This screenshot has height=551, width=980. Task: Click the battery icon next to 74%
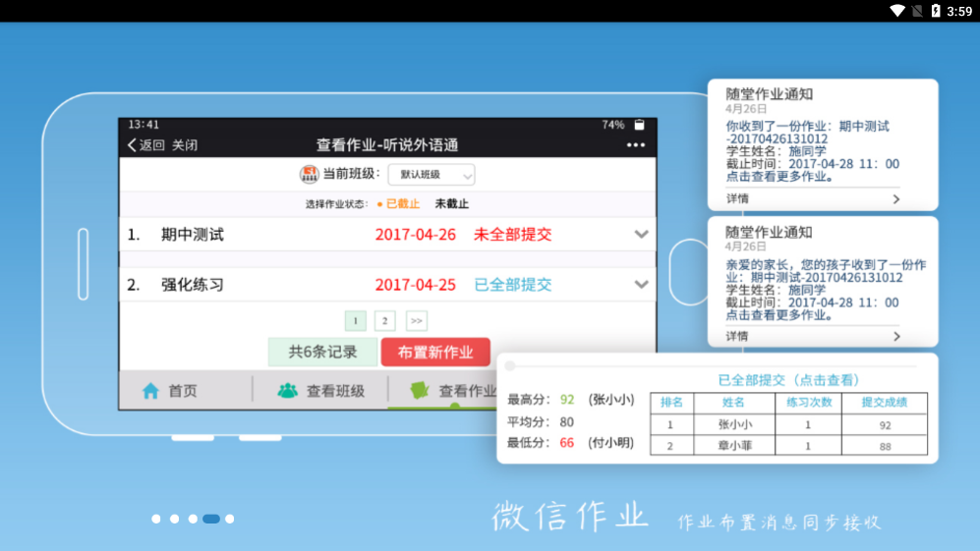point(639,125)
